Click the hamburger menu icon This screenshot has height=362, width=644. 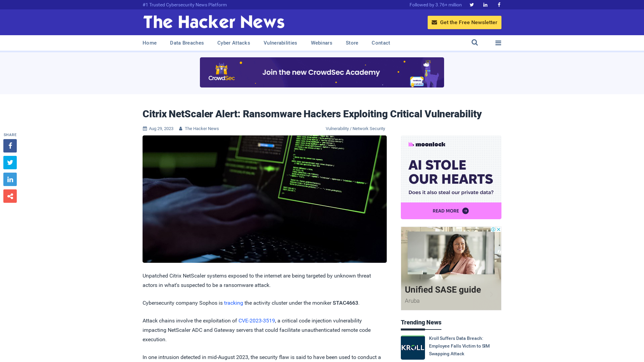[498, 43]
